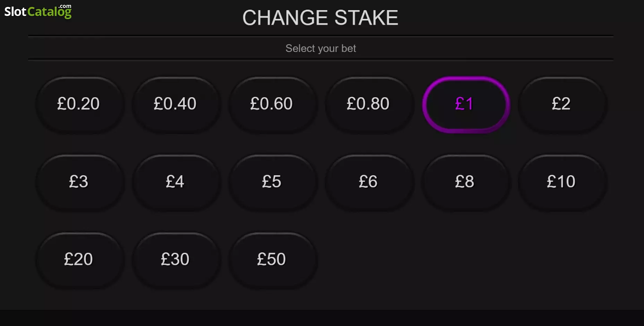Click the SlotCatalog logo
The height and width of the screenshot is (326, 644).
(38, 11)
